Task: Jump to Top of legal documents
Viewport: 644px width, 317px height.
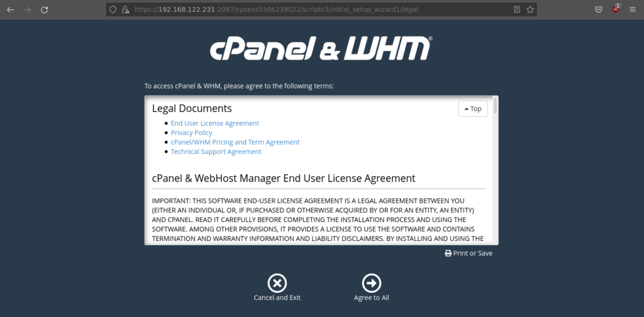Action: pos(473,109)
